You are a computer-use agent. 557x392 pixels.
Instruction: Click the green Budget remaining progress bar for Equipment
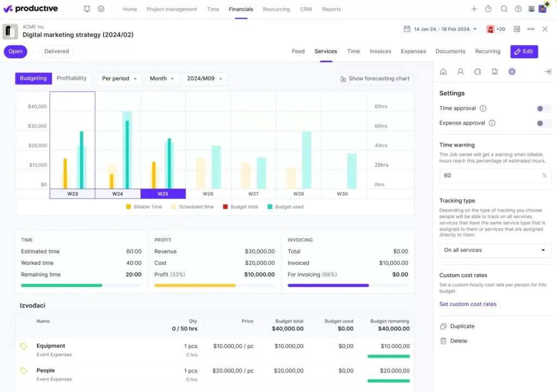[x=389, y=356]
